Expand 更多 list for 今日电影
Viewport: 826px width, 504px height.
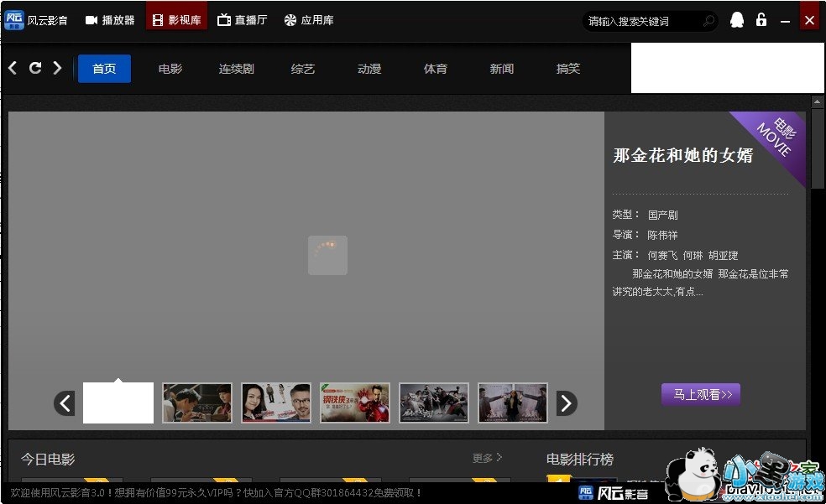point(487,458)
